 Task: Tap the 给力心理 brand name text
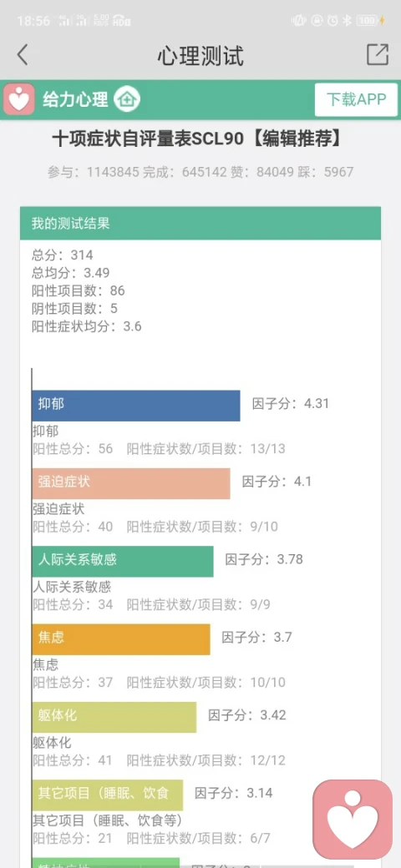[x=75, y=100]
